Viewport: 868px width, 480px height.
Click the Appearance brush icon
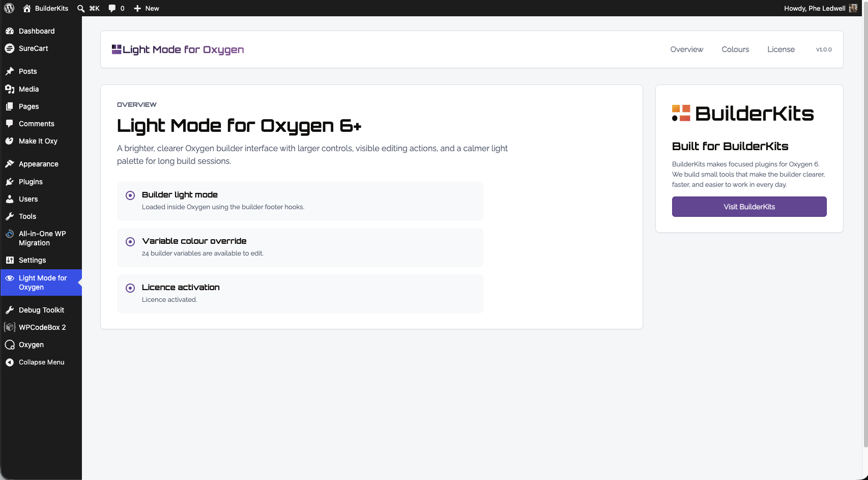[x=10, y=164]
